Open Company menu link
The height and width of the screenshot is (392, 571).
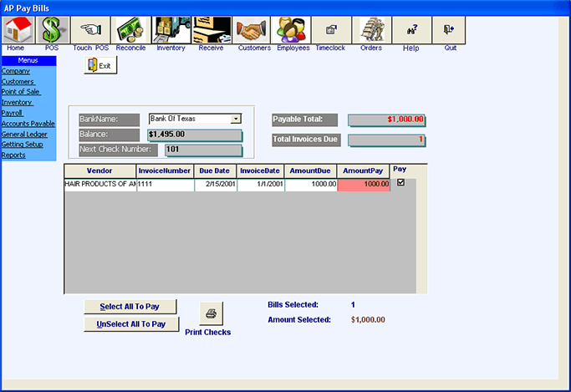coord(16,71)
